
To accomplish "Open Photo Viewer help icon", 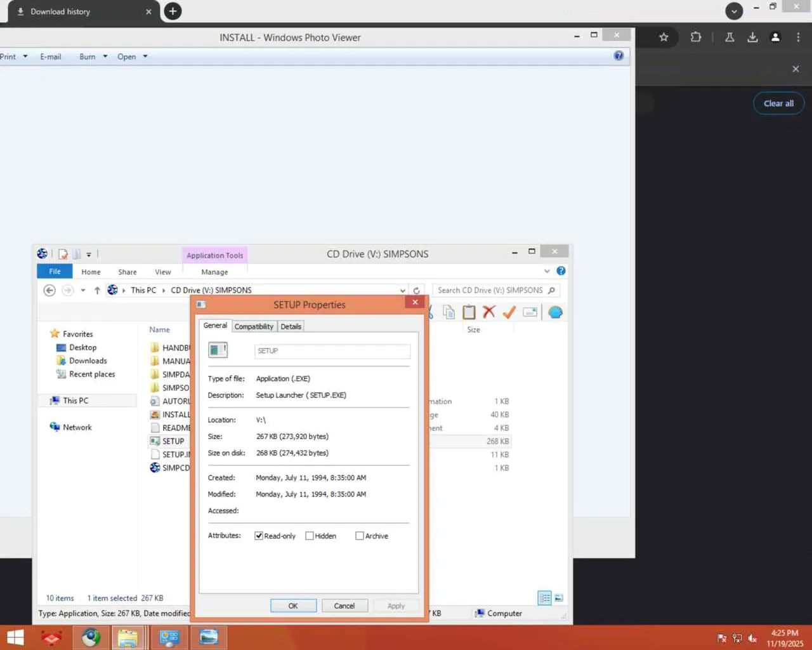I will tap(619, 56).
